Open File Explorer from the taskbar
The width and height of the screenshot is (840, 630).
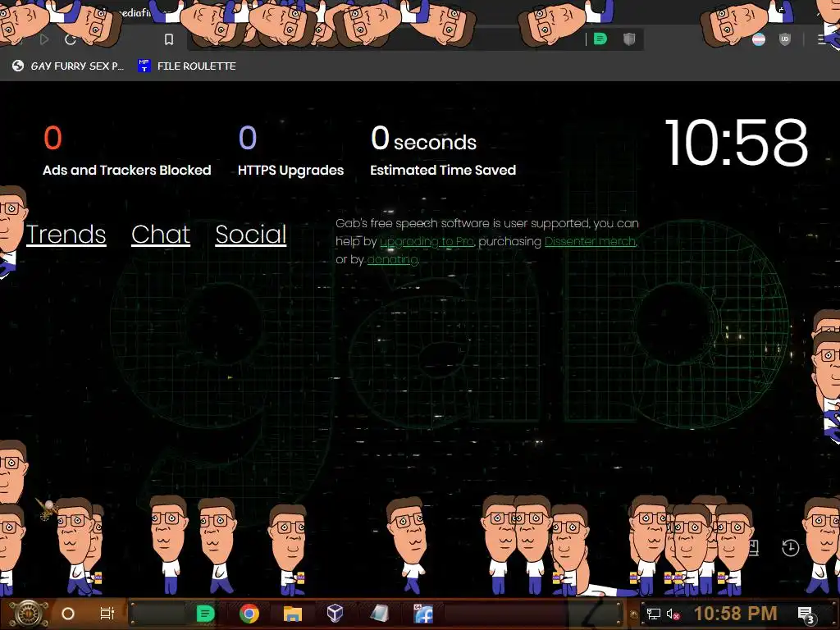(x=293, y=614)
